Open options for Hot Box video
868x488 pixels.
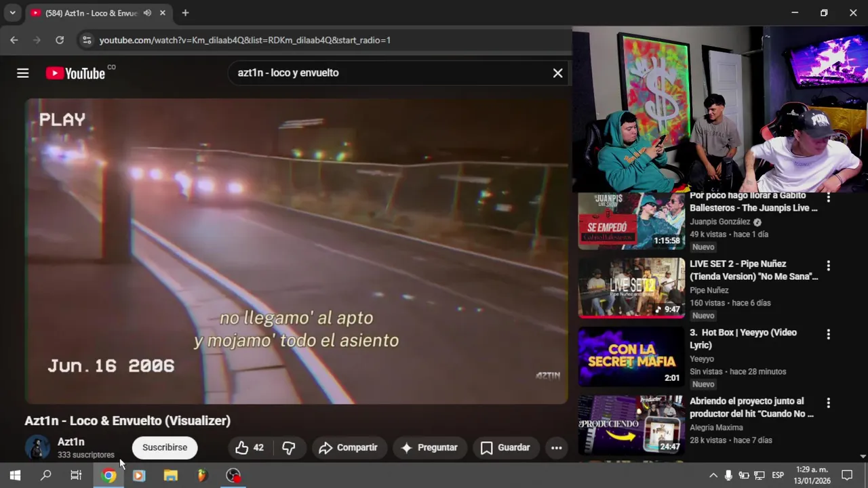828,334
